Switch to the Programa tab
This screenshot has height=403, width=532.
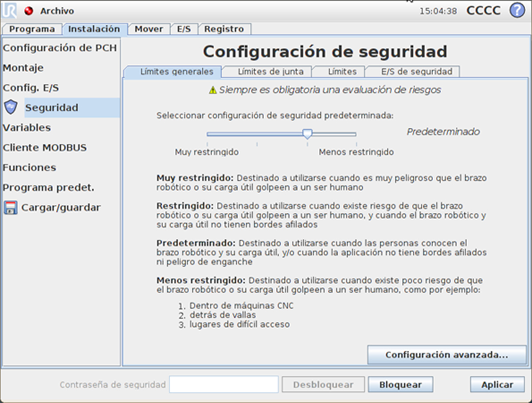[32, 29]
